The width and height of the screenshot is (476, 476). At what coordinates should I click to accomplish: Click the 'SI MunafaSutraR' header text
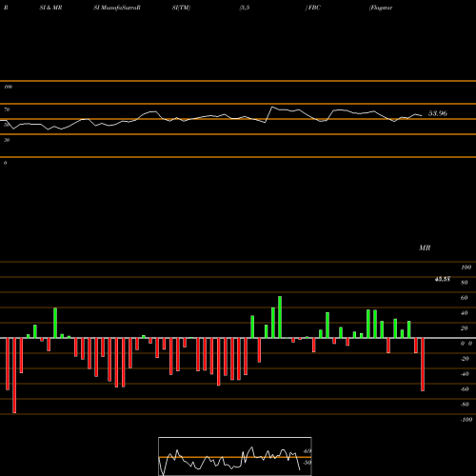(x=117, y=8)
